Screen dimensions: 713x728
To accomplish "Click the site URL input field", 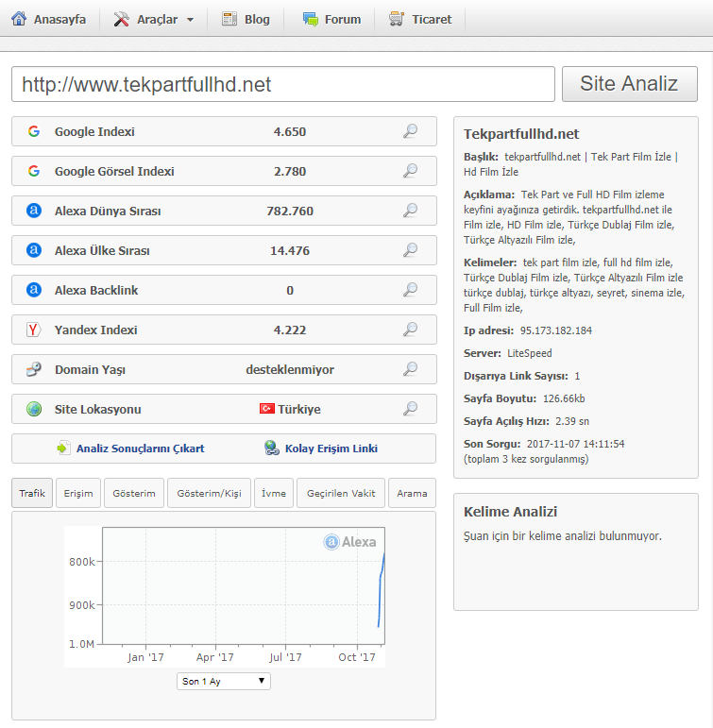I will point(283,84).
